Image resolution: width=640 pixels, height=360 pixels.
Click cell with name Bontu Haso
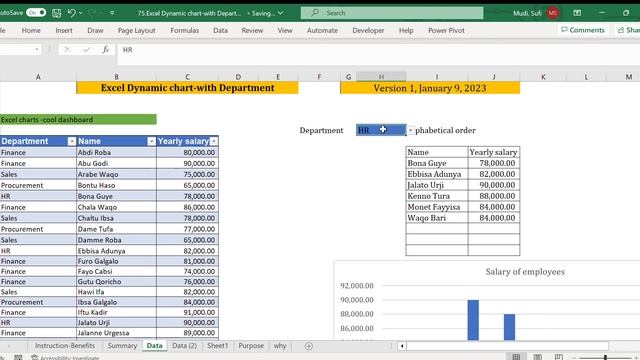(116, 185)
